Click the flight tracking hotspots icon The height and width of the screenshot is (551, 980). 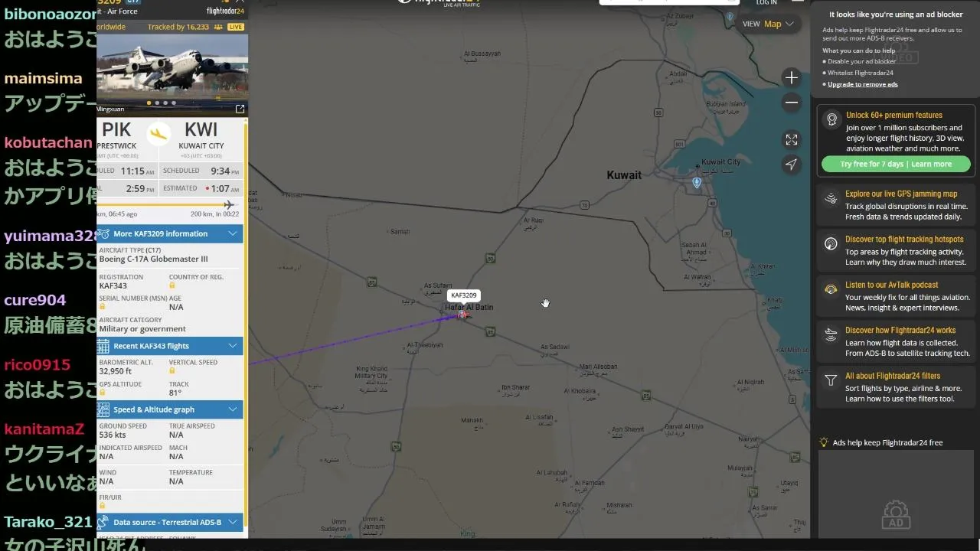831,244
